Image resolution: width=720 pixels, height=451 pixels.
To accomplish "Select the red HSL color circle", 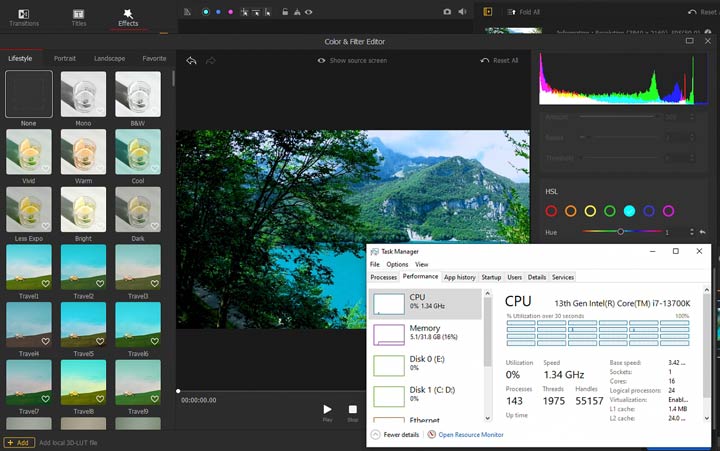I will (551, 211).
